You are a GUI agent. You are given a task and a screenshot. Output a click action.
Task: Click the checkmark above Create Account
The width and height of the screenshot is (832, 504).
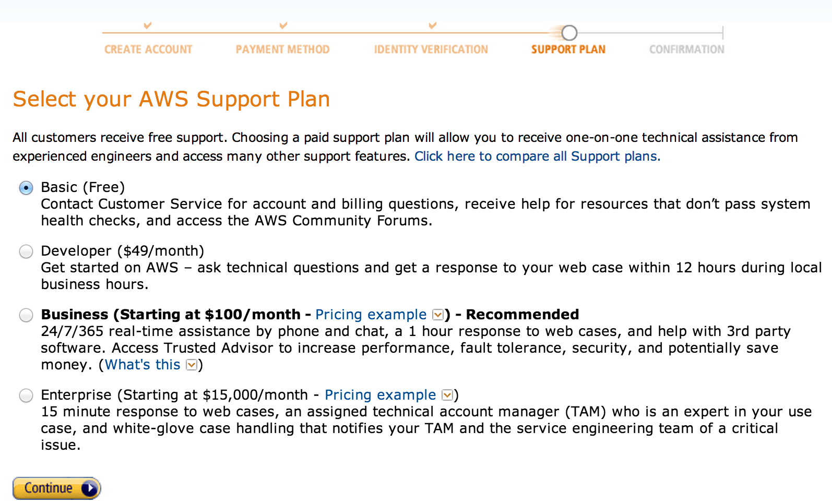(148, 25)
